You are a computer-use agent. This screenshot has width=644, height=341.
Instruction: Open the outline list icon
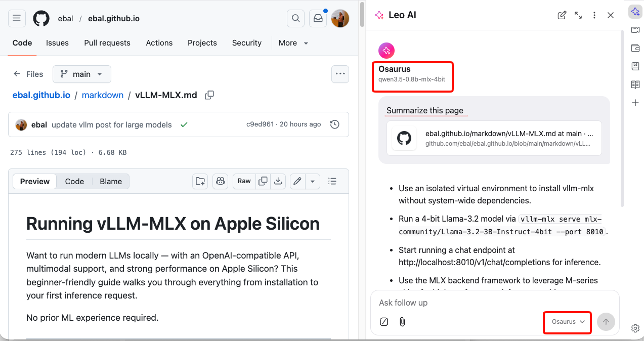pyautogui.click(x=332, y=181)
